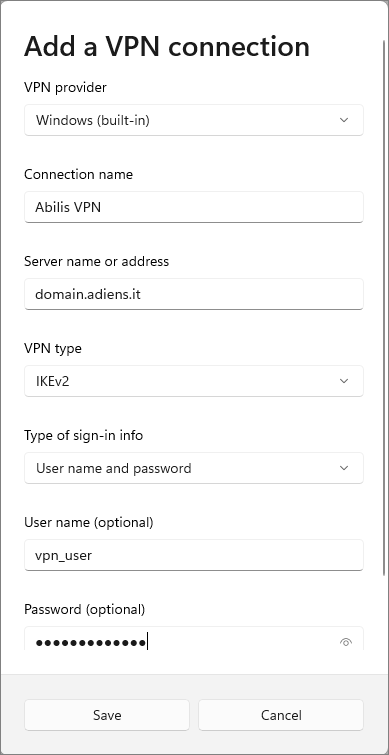
Task: Click the sign-in info chevron arrow
Action: (x=344, y=468)
